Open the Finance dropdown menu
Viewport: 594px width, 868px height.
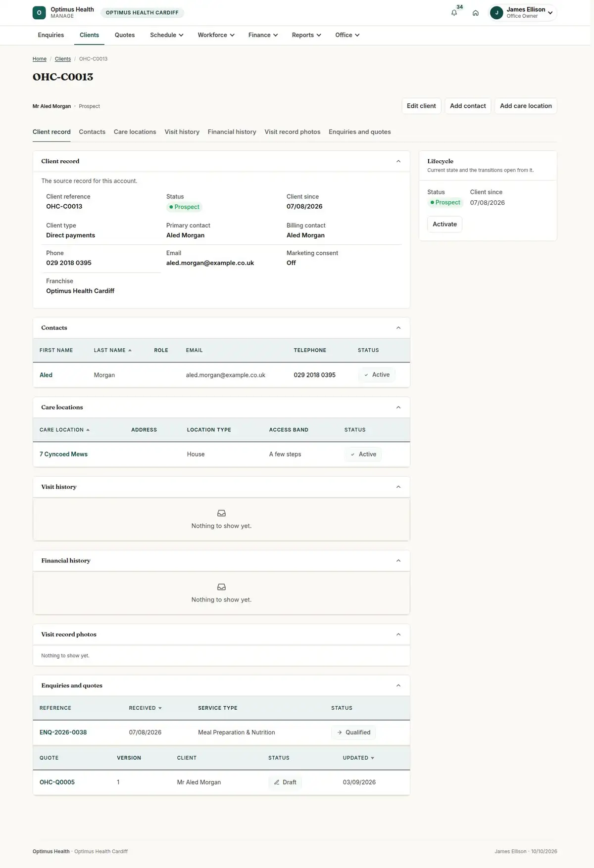(x=263, y=35)
